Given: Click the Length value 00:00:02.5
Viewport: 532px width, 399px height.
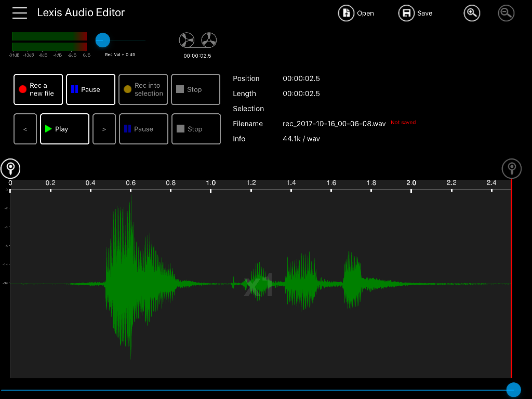Looking at the screenshot, I should [301, 94].
